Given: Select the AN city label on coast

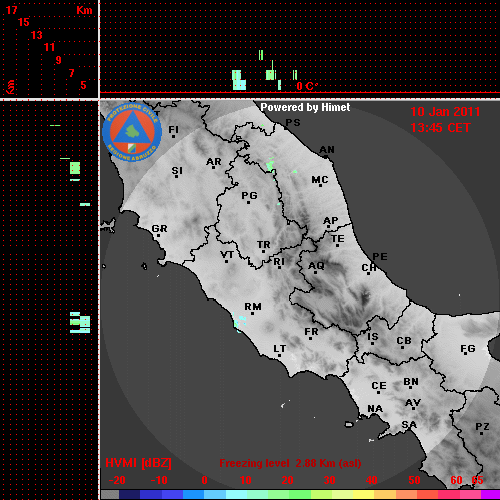Looking at the screenshot, I should (327, 150).
